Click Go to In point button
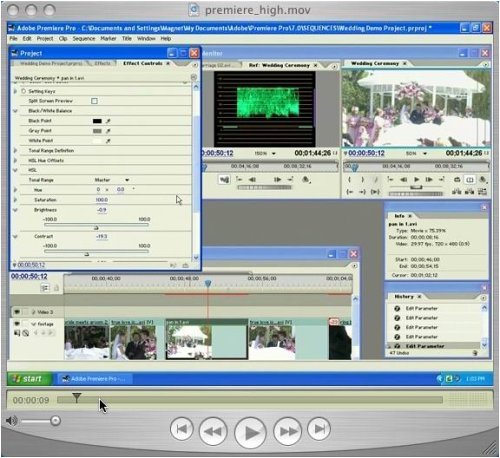Screen dimensions: 500x458 point(349,192)
